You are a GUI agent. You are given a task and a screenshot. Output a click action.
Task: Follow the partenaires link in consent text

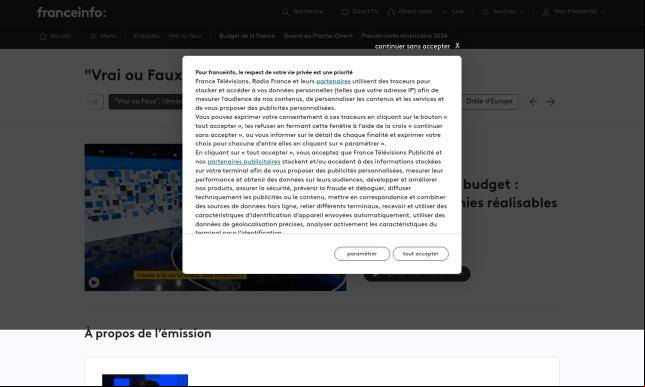coord(333,81)
